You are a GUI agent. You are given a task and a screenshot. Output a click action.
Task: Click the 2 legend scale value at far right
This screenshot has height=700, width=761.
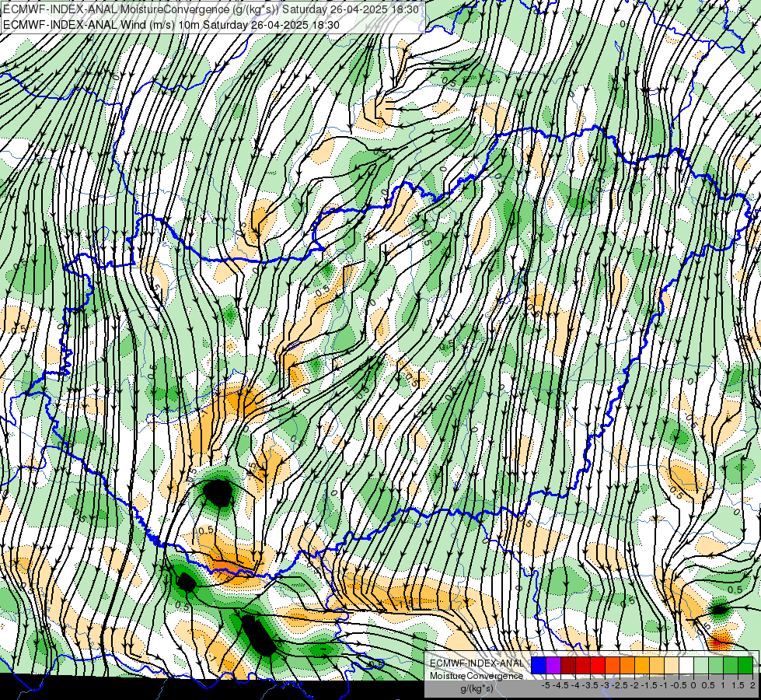[752, 685]
